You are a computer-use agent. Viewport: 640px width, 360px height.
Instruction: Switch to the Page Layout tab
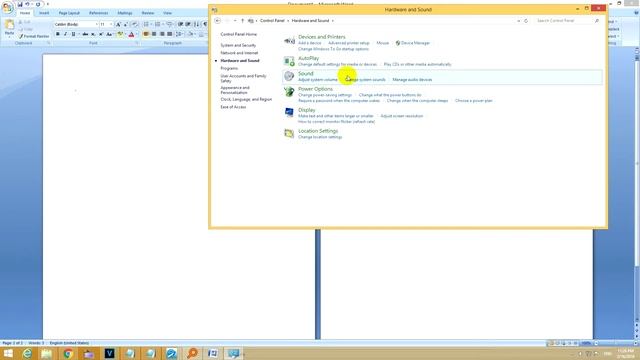(x=69, y=13)
